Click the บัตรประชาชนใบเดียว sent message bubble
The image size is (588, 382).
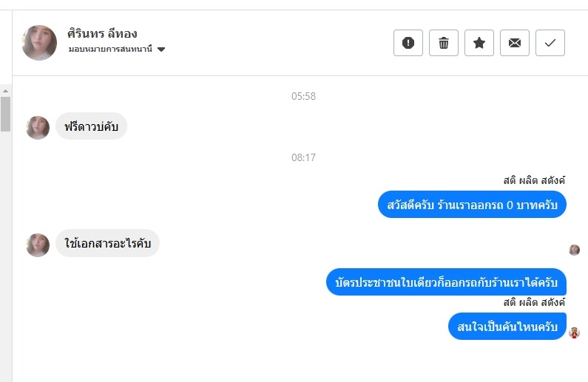(x=446, y=282)
